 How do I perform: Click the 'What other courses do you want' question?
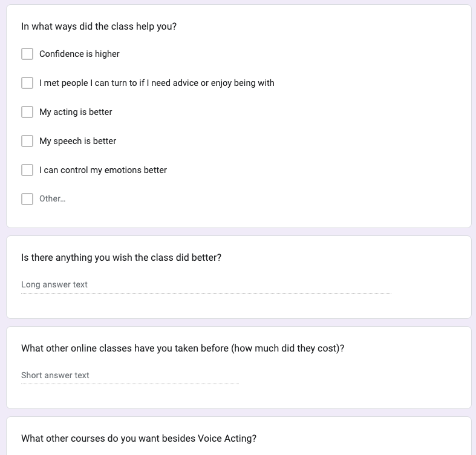coord(139,438)
